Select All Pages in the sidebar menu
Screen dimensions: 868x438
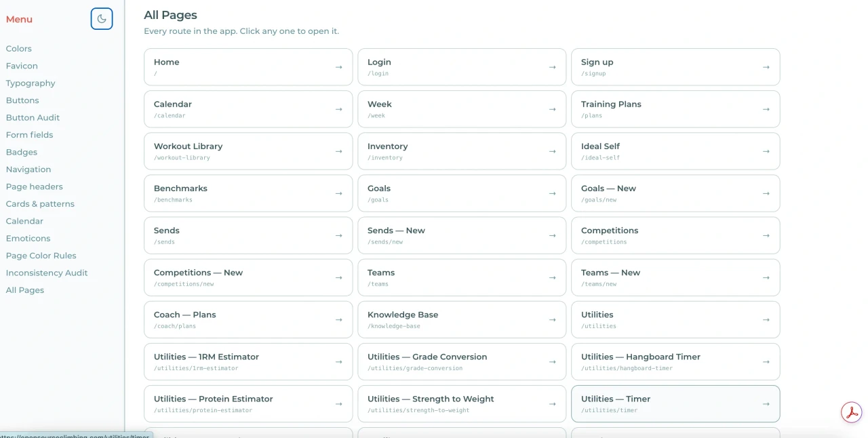click(x=25, y=290)
